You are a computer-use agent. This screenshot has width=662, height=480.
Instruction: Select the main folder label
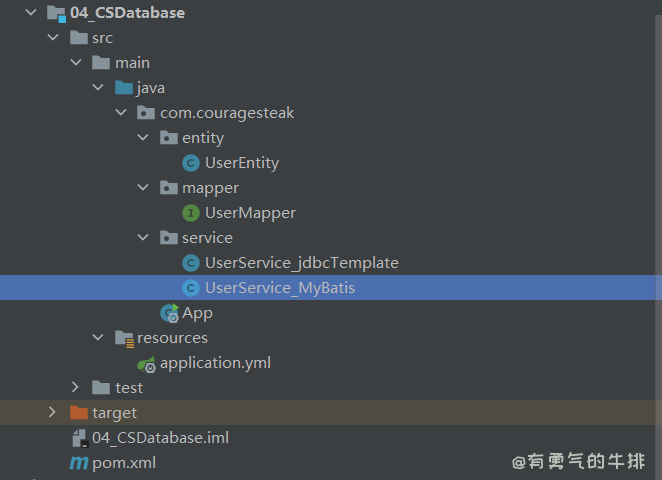(132, 63)
